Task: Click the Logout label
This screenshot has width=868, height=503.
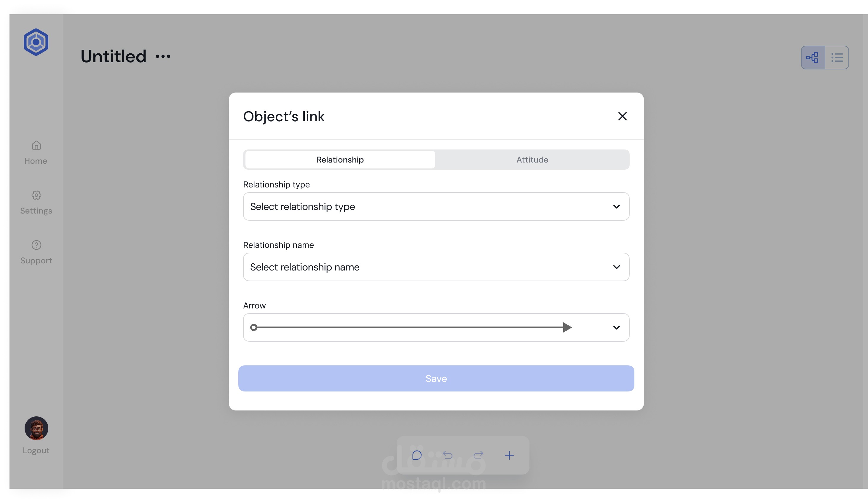Action: pyautogui.click(x=36, y=451)
